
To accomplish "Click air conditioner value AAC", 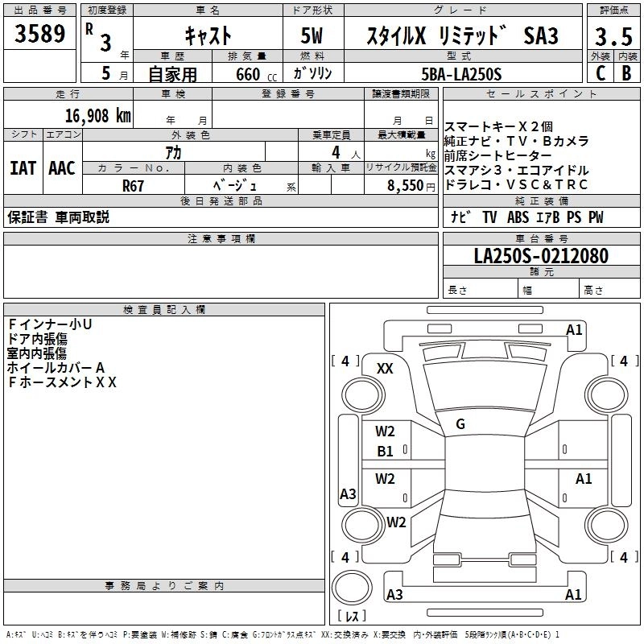I will [x=62, y=168].
